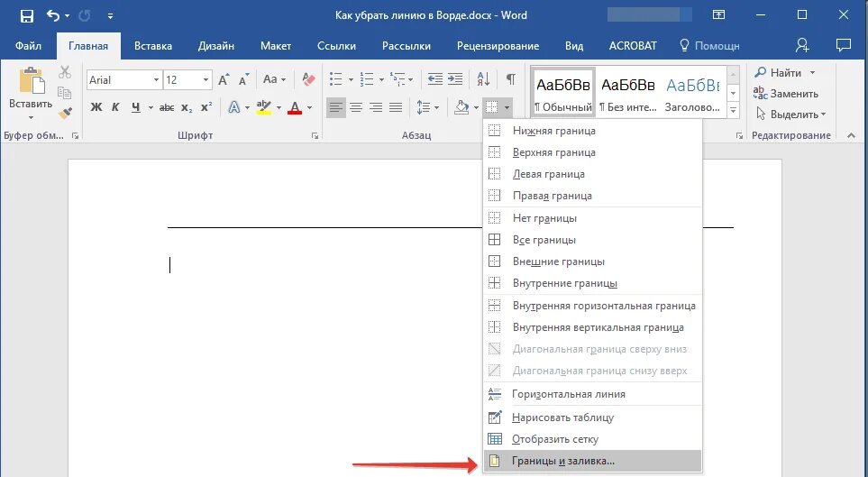
Task: Decrease font size with the smaller A icon
Action: pos(243,79)
